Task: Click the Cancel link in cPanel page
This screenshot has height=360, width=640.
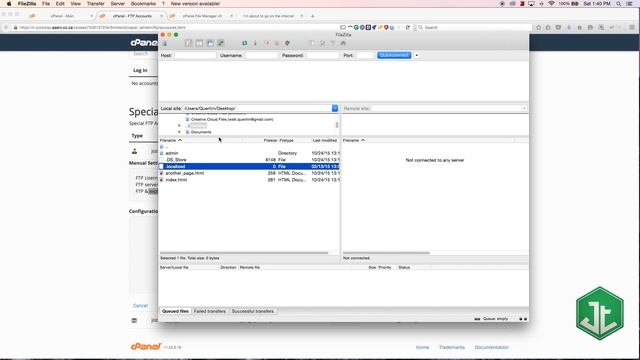Action: [x=140, y=306]
